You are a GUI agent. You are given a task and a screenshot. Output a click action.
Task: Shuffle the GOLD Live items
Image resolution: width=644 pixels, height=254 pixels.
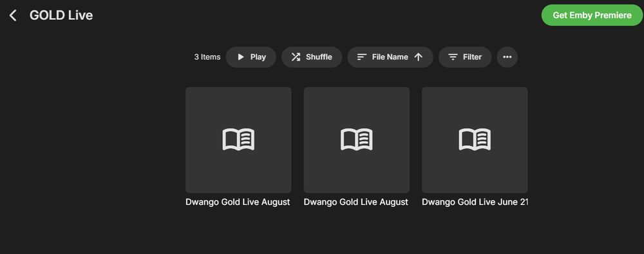[312, 57]
